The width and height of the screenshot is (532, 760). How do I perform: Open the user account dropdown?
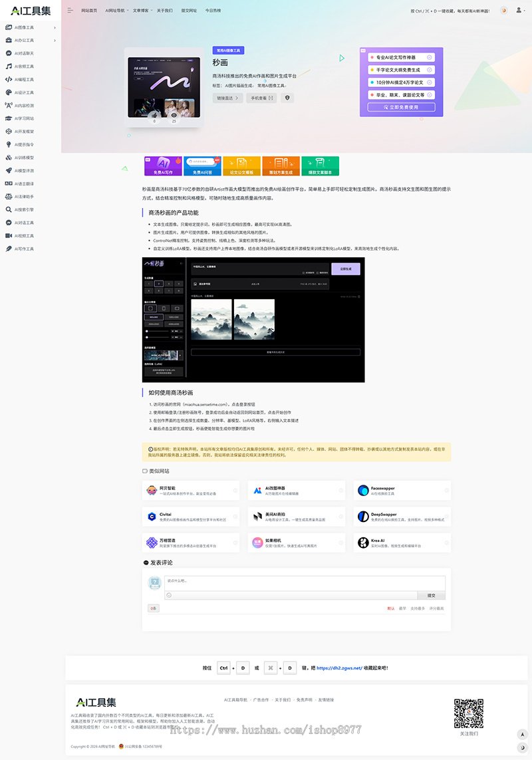pyautogui.click(x=520, y=10)
